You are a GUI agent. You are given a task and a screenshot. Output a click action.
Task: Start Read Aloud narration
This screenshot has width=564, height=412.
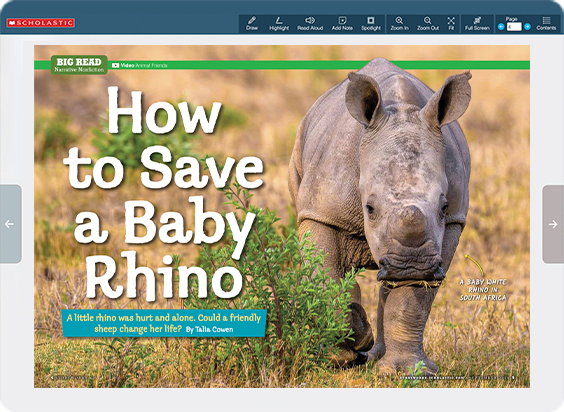point(310,23)
